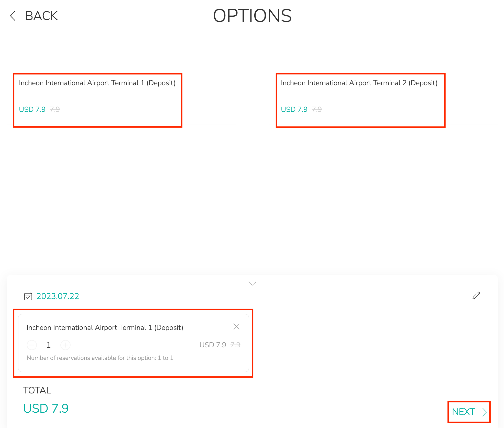This screenshot has width=504, height=428.
Task: Remove Terminal 1 with the X icon
Action: (236, 326)
